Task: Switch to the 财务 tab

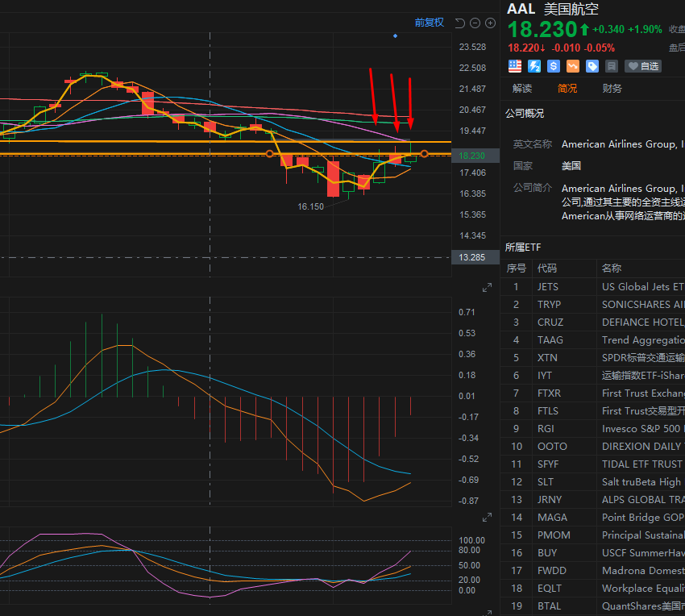Action: click(612, 89)
